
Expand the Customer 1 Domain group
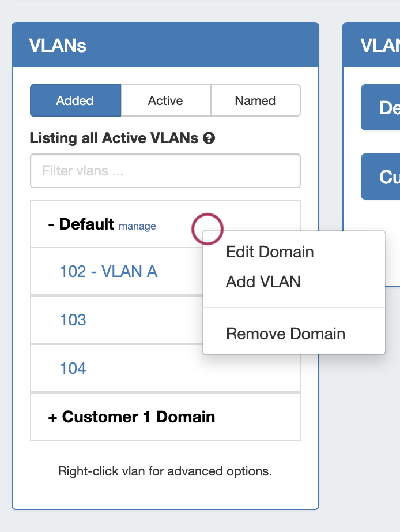click(x=131, y=417)
